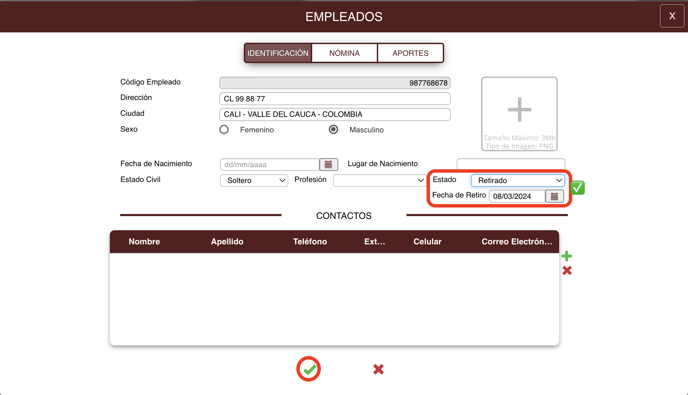Click the Fecha de Retiro date field

(517, 196)
